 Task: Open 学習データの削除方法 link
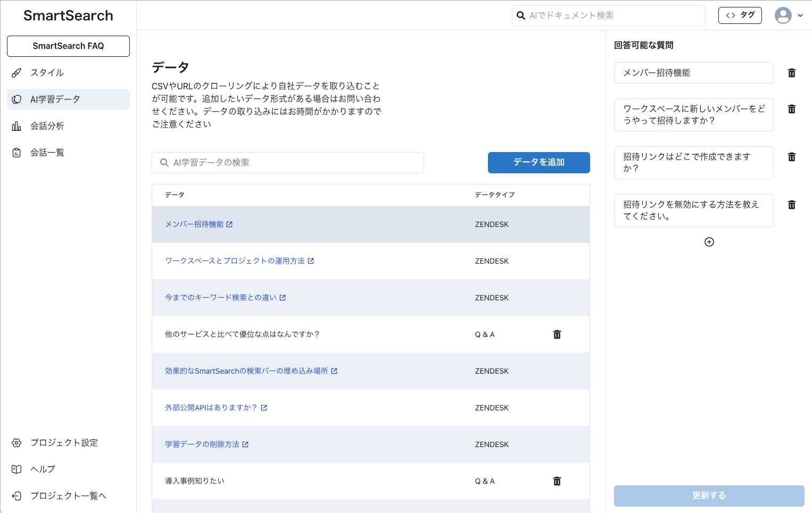pos(202,444)
